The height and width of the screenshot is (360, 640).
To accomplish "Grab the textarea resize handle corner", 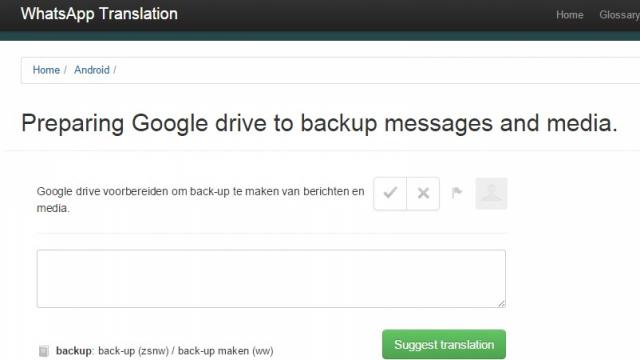I will (x=501, y=303).
